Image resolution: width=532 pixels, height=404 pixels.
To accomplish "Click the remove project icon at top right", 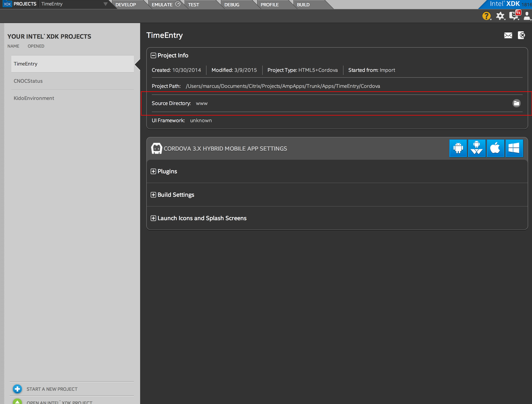I will pyautogui.click(x=521, y=35).
